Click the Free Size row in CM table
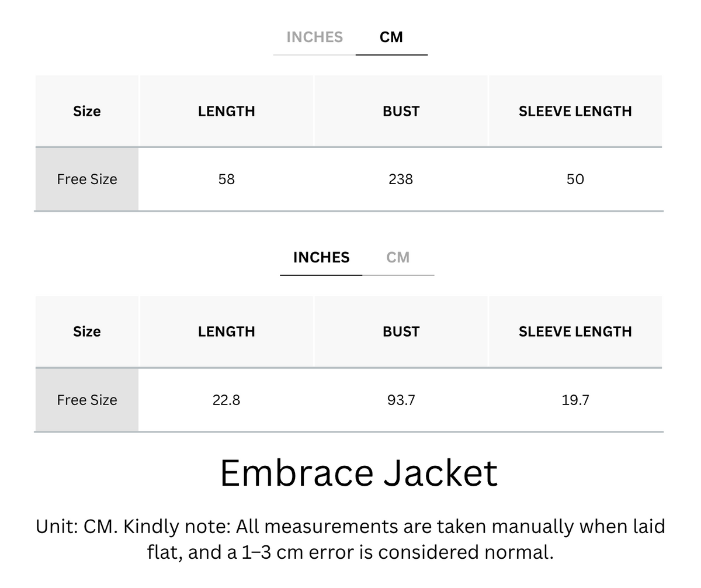The image size is (701, 588). [x=349, y=179]
